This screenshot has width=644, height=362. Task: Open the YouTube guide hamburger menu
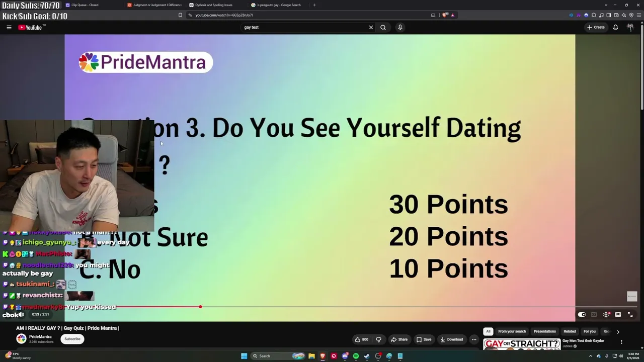point(9,28)
